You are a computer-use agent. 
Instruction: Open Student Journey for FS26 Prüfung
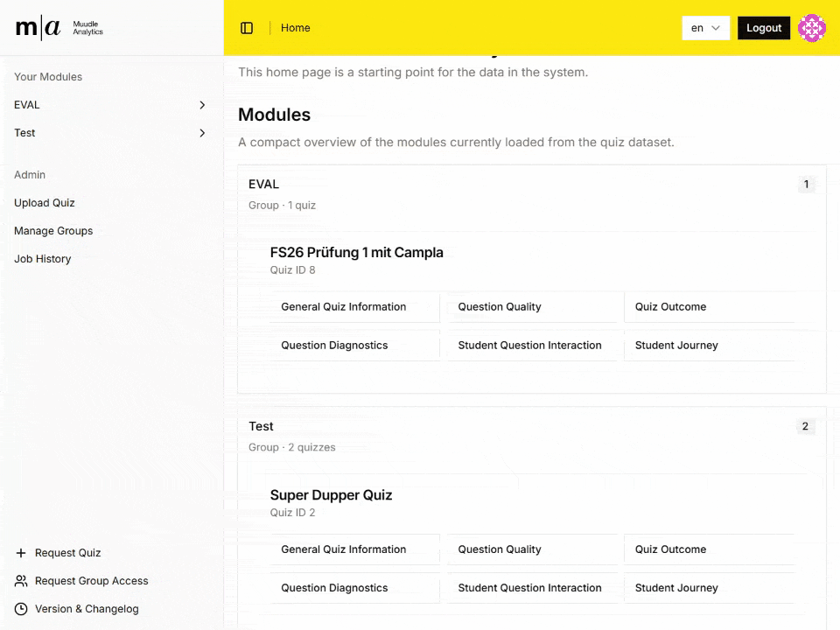pyautogui.click(x=710, y=346)
